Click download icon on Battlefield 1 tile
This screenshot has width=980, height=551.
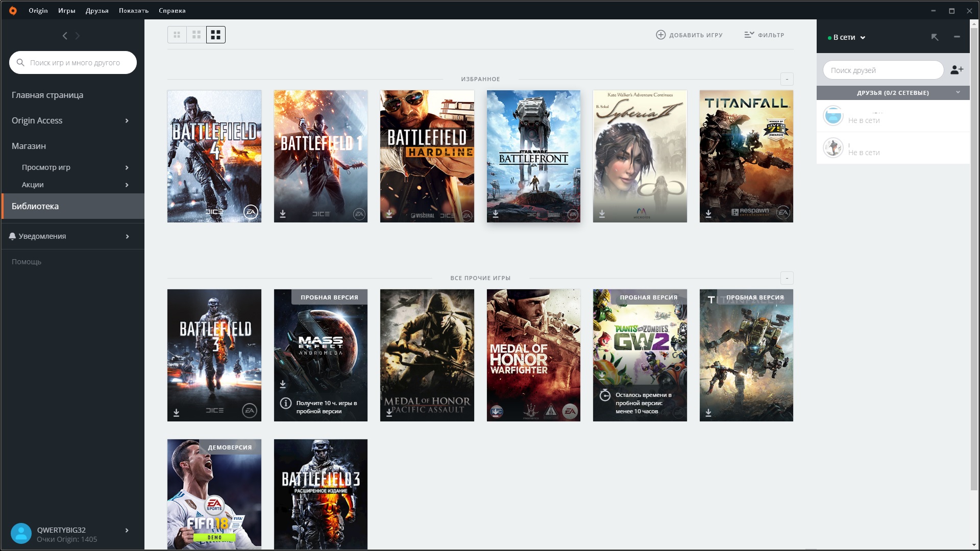[283, 214]
